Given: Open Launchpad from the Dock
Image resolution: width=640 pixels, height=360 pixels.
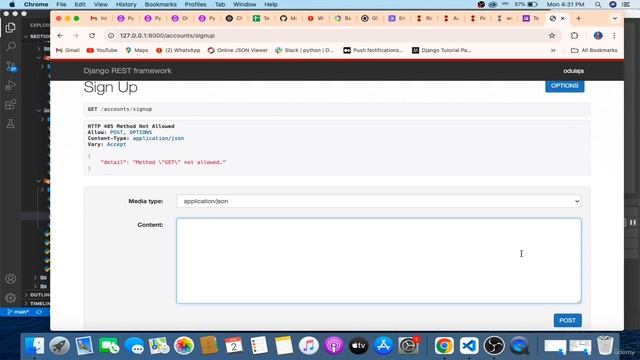Looking at the screenshot, I should (x=60, y=346).
